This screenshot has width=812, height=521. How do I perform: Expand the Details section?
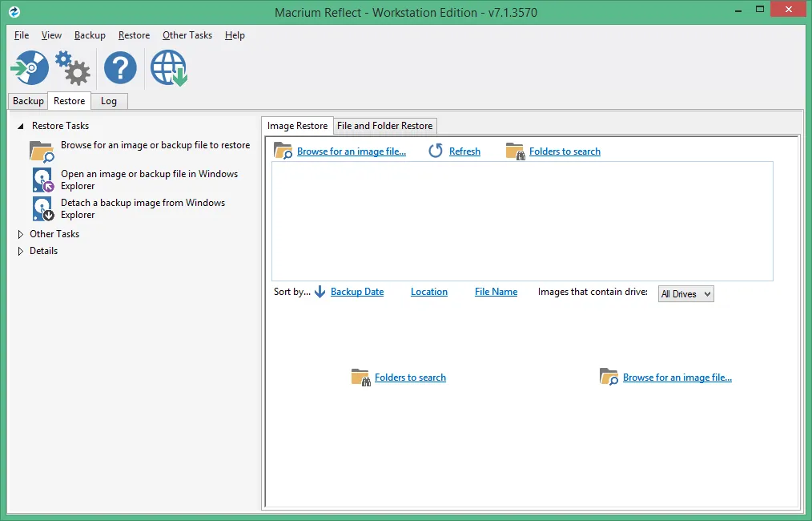point(21,252)
